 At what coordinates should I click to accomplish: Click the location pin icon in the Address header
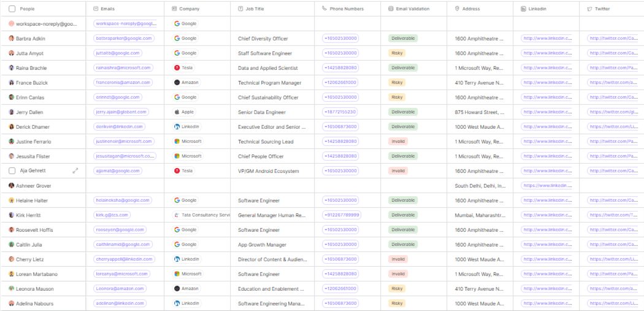(x=457, y=9)
